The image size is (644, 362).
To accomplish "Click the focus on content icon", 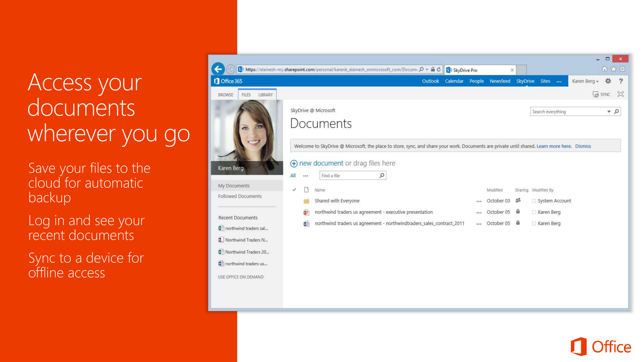I will pyautogui.click(x=620, y=94).
